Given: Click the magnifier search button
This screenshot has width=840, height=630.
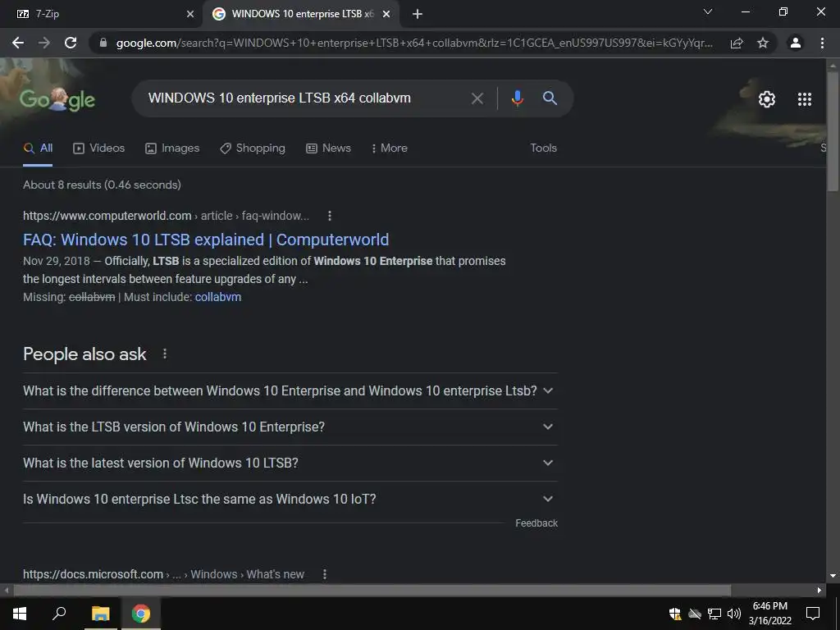Looking at the screenshot, I should coord(550,98).
